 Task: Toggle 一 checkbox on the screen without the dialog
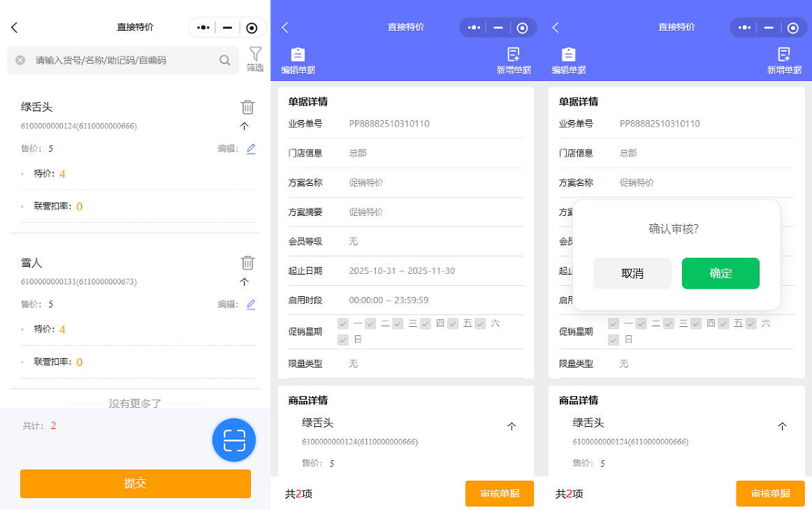pyautogui.click(x=343, y=323)
